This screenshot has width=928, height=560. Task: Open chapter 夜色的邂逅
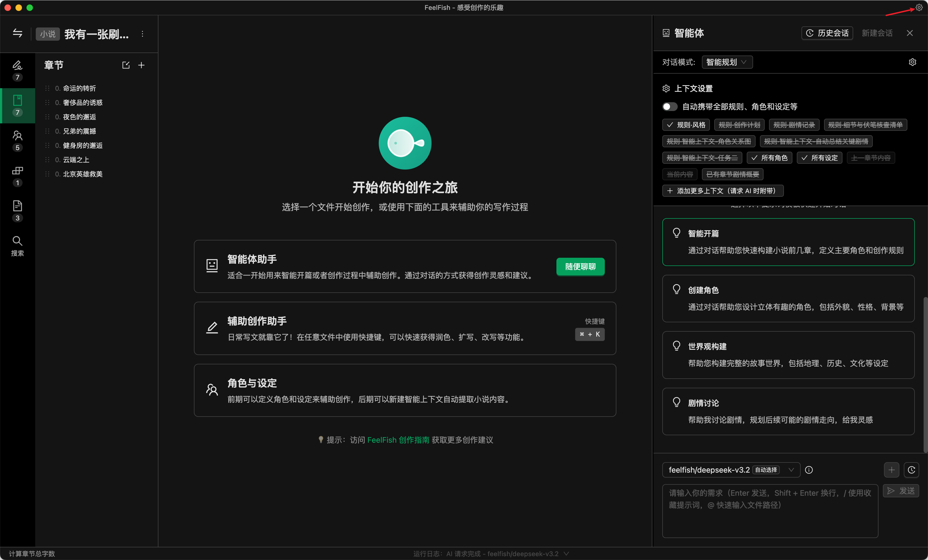(79, 117)
